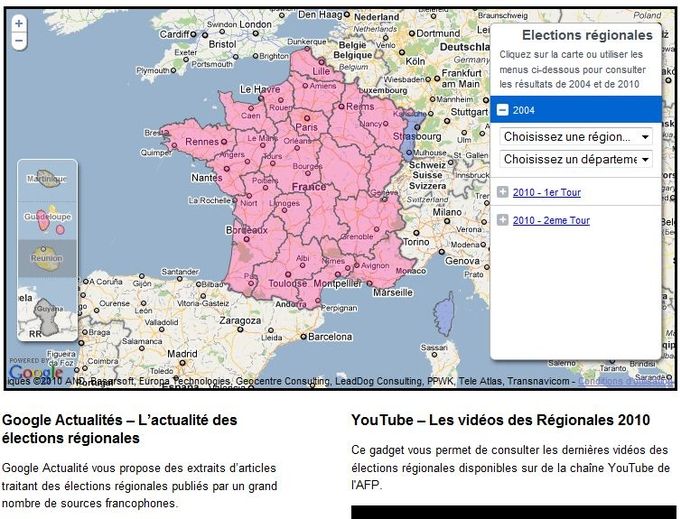
Task: Select the Martinique overseas thumbnail
Action: coord(47,179)
